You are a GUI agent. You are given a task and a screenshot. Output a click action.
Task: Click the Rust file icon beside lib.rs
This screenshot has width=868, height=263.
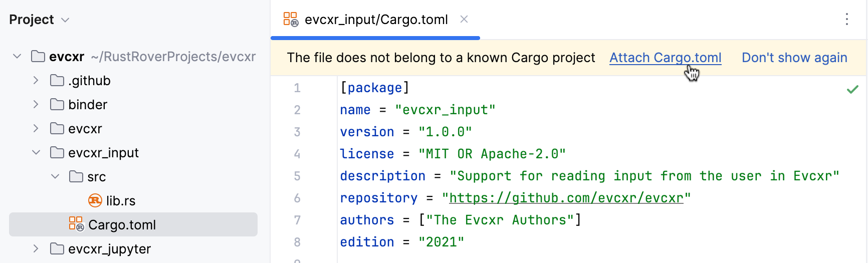pyautogui.click(x=95, y=201)
